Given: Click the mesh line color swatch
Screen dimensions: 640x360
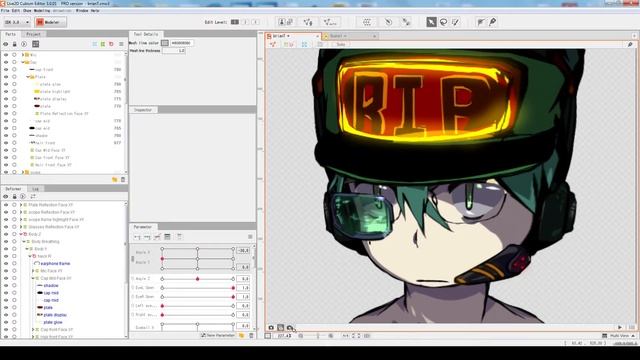Looking at the screenshot, I should pos(164,43).
